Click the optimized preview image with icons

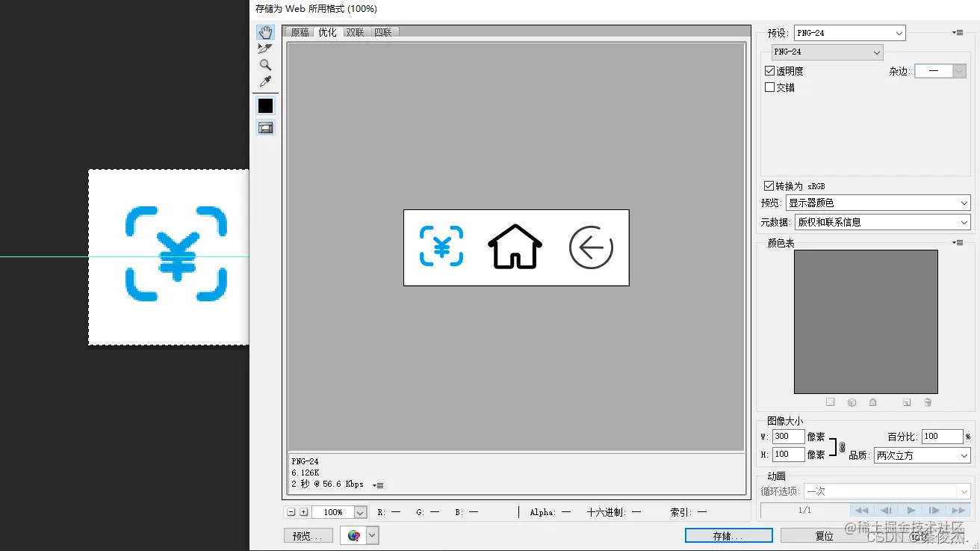[x=516, y=247]
